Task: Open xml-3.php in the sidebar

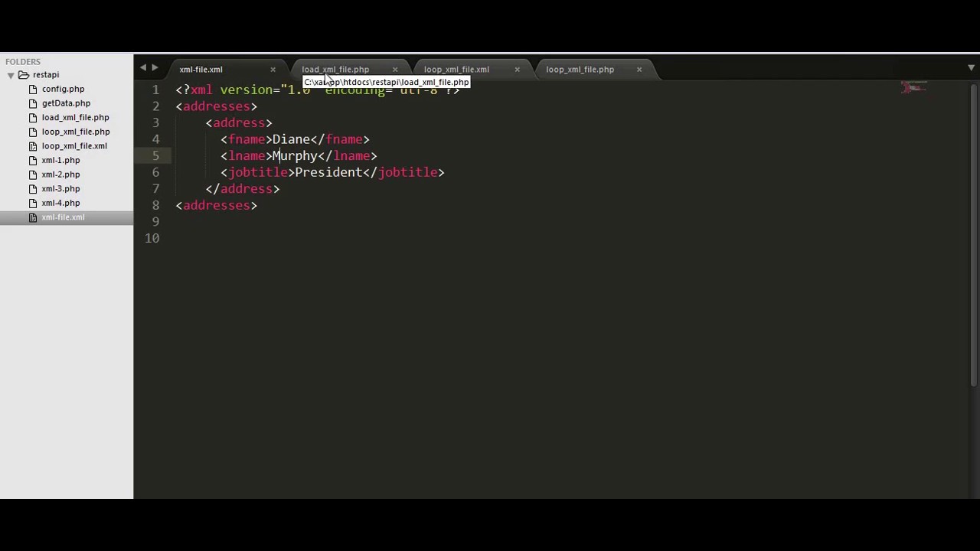Action: (60, 188)
